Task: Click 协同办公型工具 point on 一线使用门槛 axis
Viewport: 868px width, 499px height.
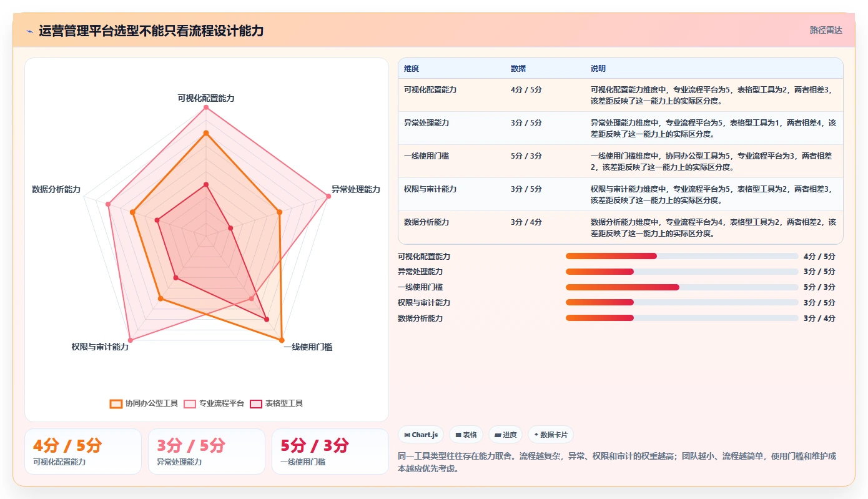Action: pyautogui.click(x=282, y=340)
